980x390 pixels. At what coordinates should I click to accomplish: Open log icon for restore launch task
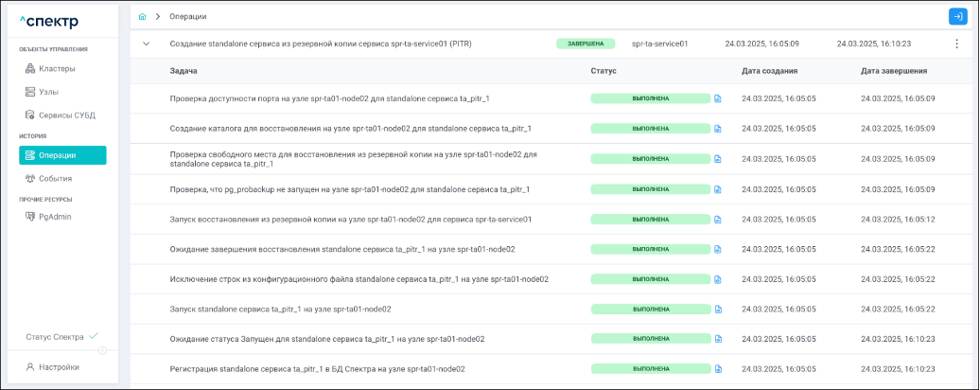[718, 220]
